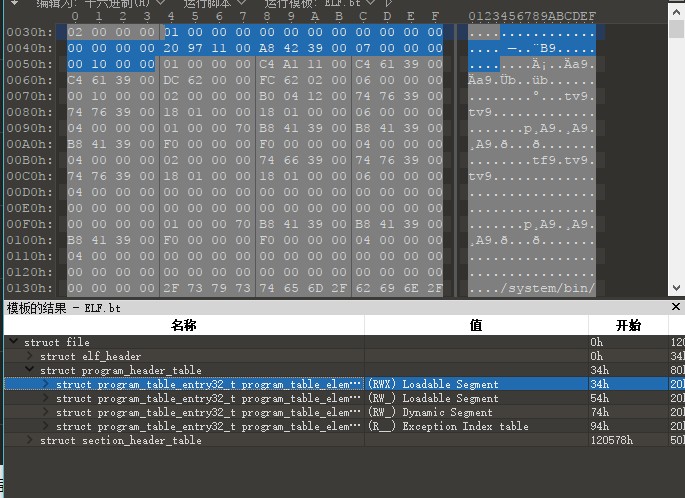685x498 pixels.
Task: Click ASCII text ..../system/bin/ in row 0130h
Action: (532, 288)
